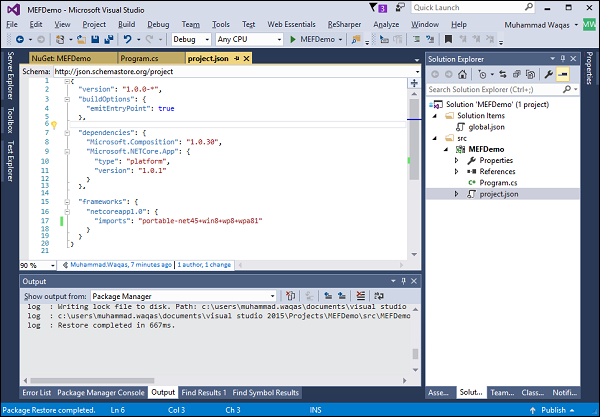This screenshot has width=600, height=417.
Task: Click the '1 author, 1 change' link
Action: 204,265
